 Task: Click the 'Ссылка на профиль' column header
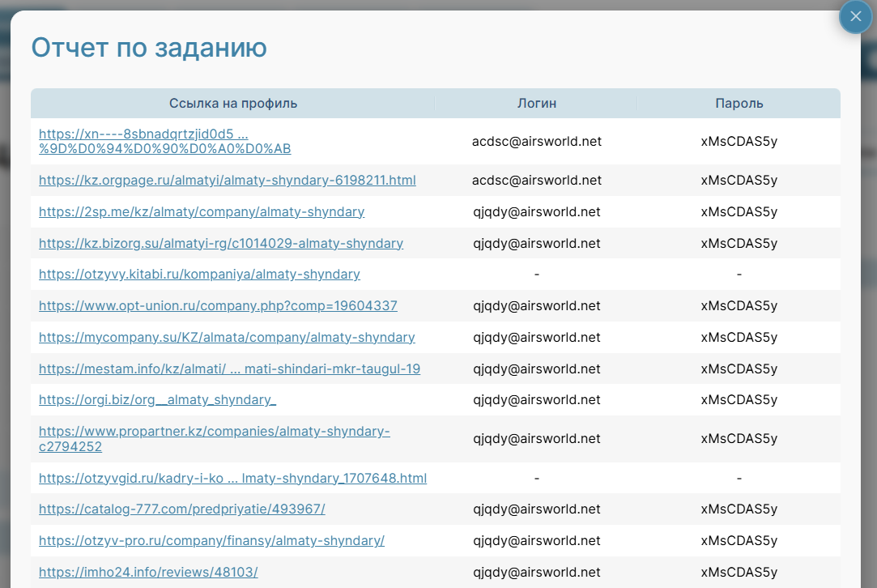[232, 104]
